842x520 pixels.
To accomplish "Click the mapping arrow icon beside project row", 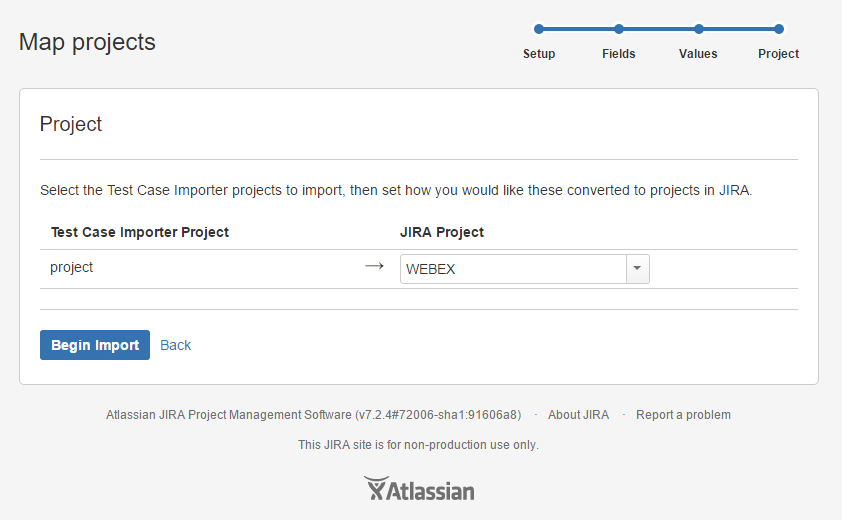I will pyautogui.click(x=374, y=266).
